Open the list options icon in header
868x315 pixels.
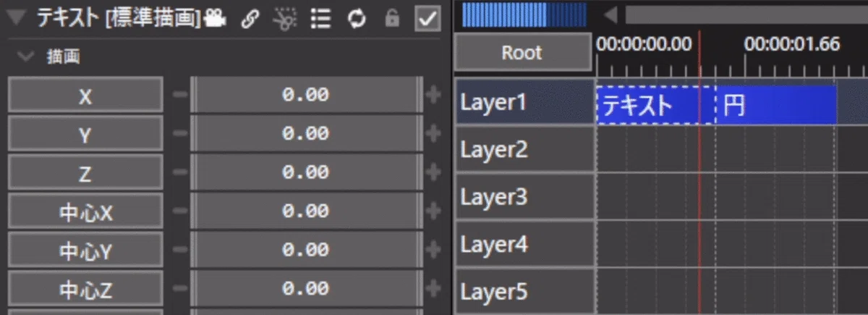click(x=320, y=20)
